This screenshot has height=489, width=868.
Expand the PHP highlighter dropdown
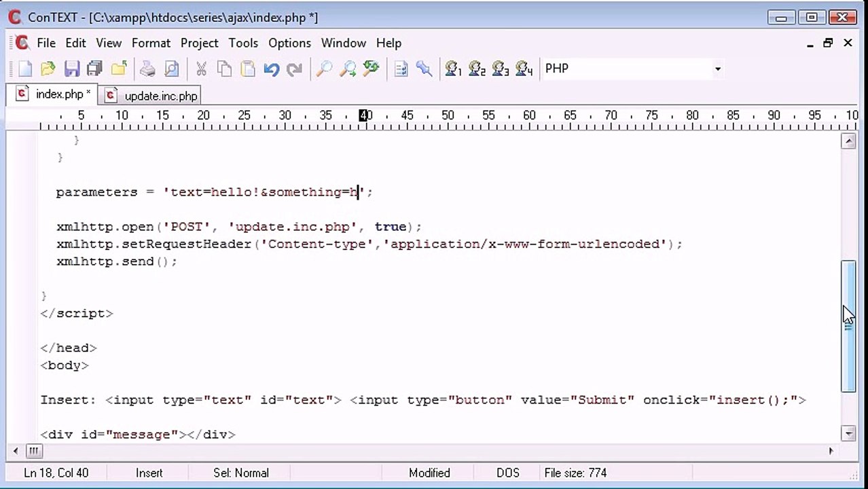(717, 69)
